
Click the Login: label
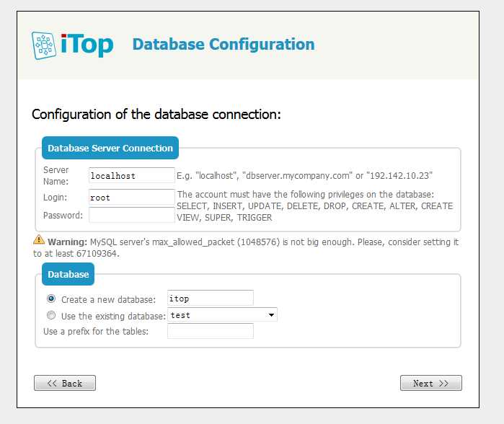56,198
